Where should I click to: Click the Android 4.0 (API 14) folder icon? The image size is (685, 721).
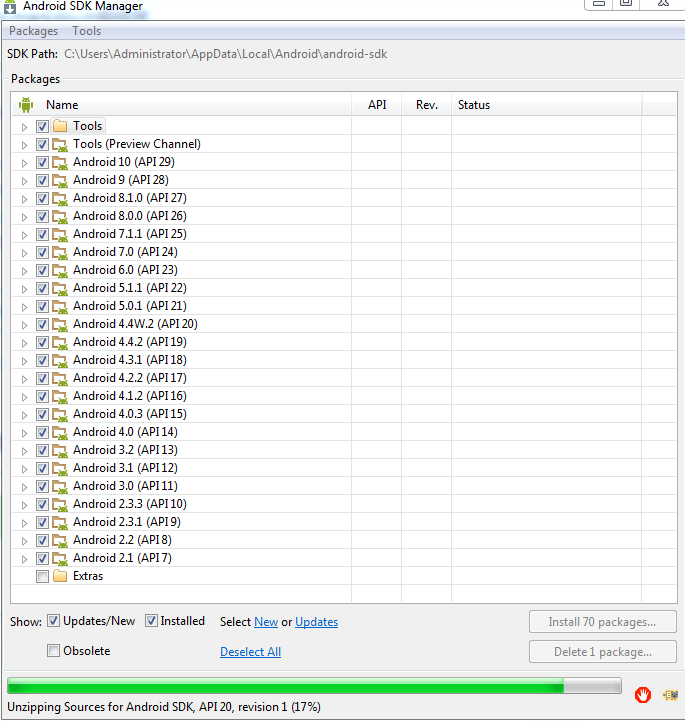pos(60,432)
